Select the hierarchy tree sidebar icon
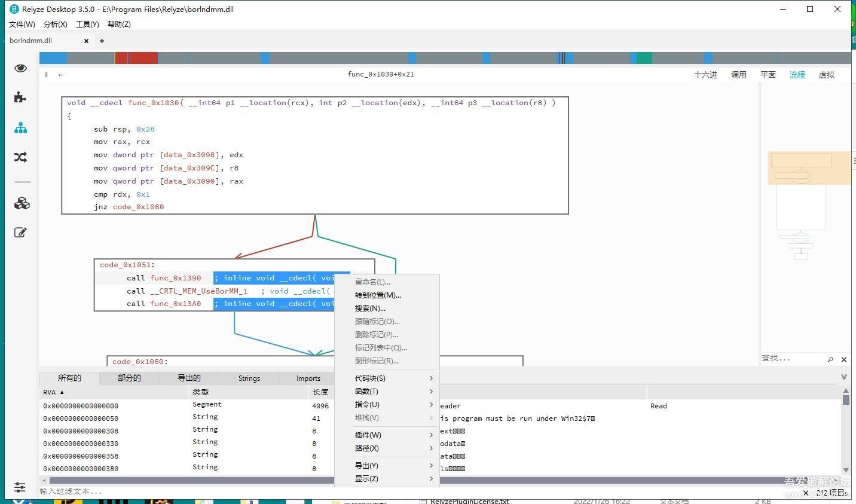Viewport: 856px width, 504px height. [x=20, y=128]
